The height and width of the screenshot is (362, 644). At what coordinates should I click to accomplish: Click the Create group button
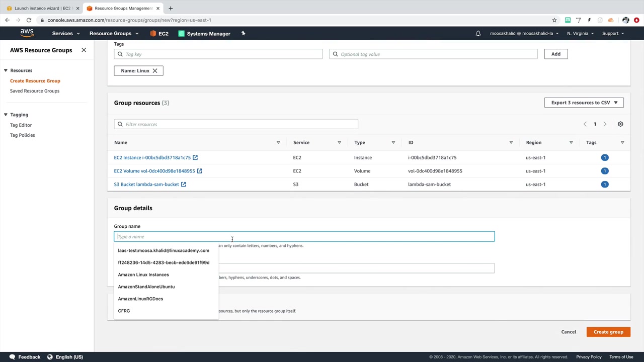point(608,332)
